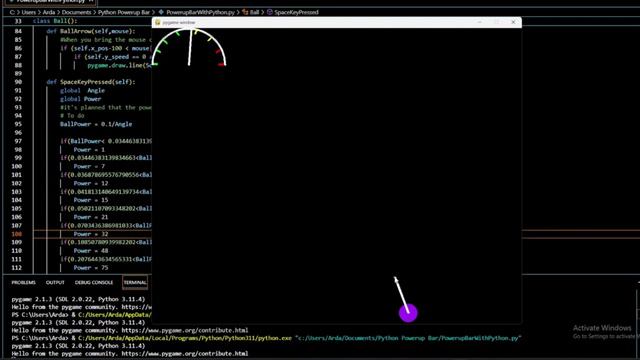Switch to the PROBLEMS panel tab
Screen dimensions: 640x360
[x=24, y=282]
